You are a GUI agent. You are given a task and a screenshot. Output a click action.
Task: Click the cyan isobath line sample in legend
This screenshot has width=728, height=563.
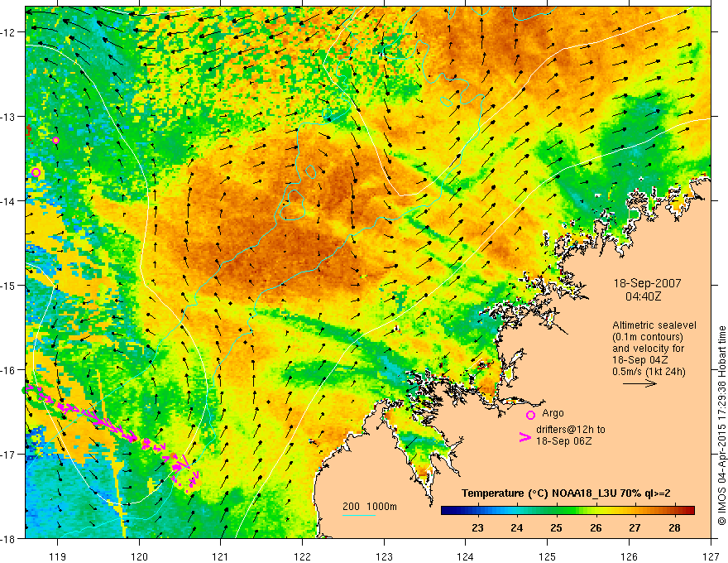(x=359, y=515)
